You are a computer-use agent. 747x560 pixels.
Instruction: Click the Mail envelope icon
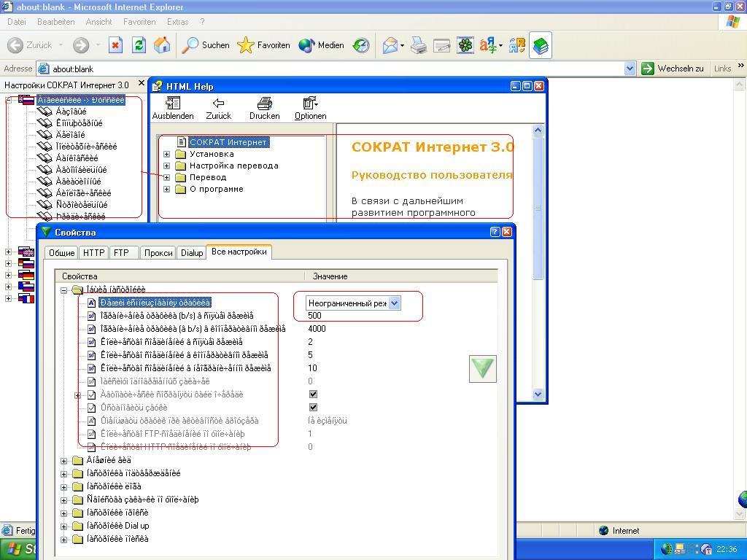390,45
